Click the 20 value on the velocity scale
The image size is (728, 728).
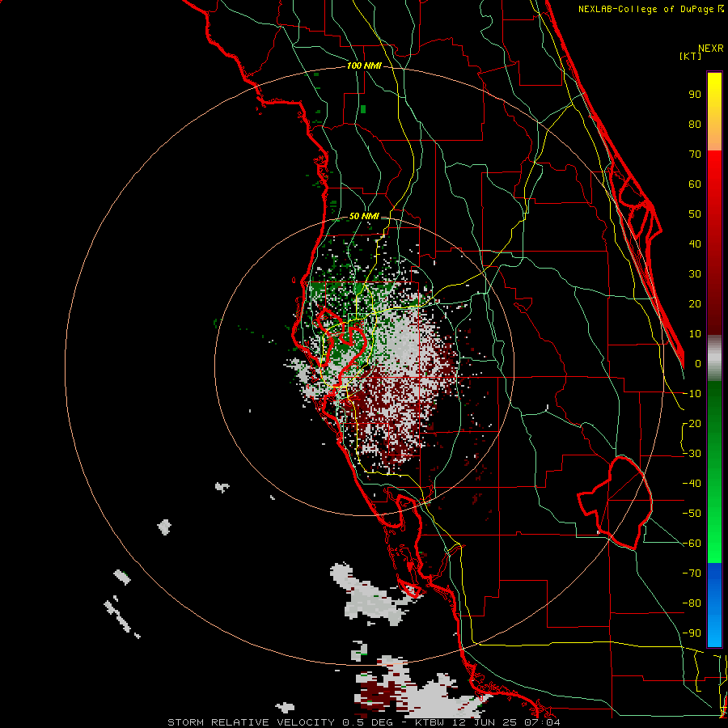point(695,303)
